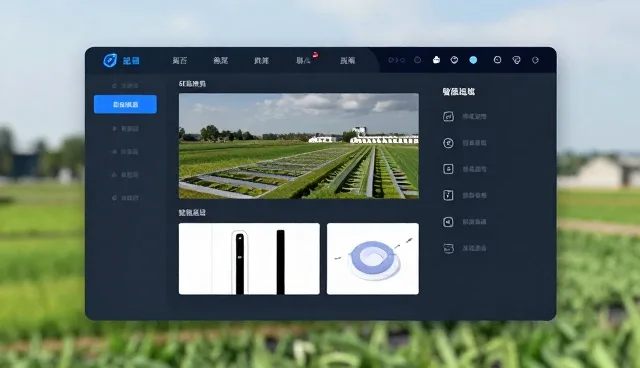This screenshot has height=368, width=640.
Task: Click the white globe icon beside the blue circle
Action: click(x=454, y=60)
